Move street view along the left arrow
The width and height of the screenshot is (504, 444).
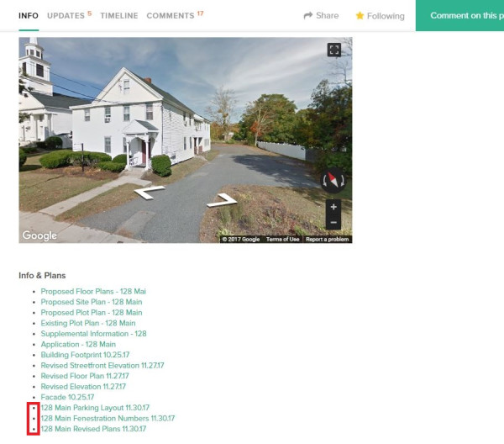[150, 193]
